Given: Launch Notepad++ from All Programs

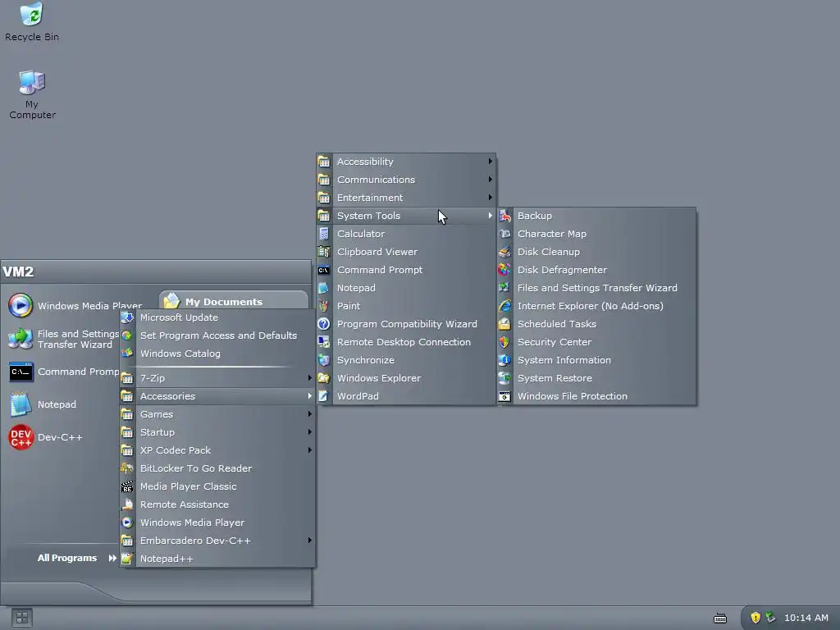Looking at the screenshot, I should tap(217, 559).
